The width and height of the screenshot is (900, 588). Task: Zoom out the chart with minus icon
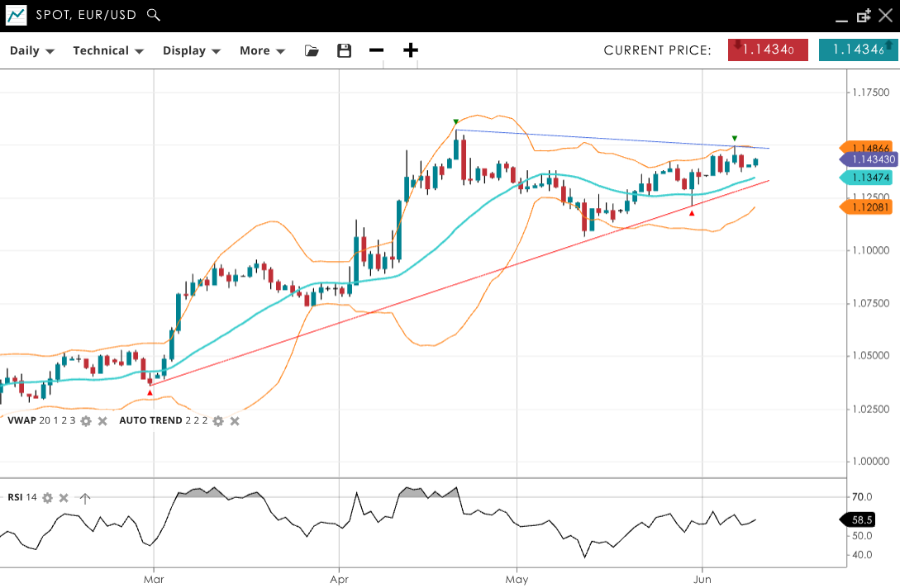click(x=377, y=50)
